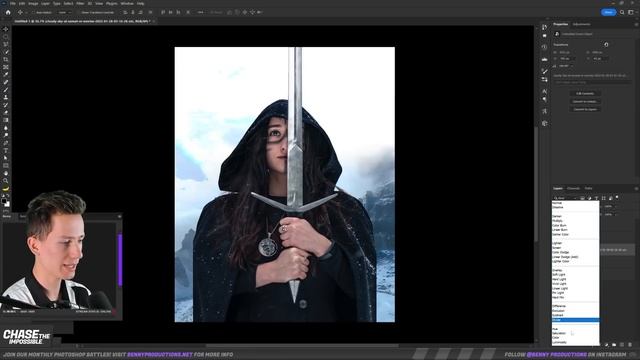Screen dimensions: 640x360
Task: Toggle filter for pixel layers
Action: pos(582,198)
